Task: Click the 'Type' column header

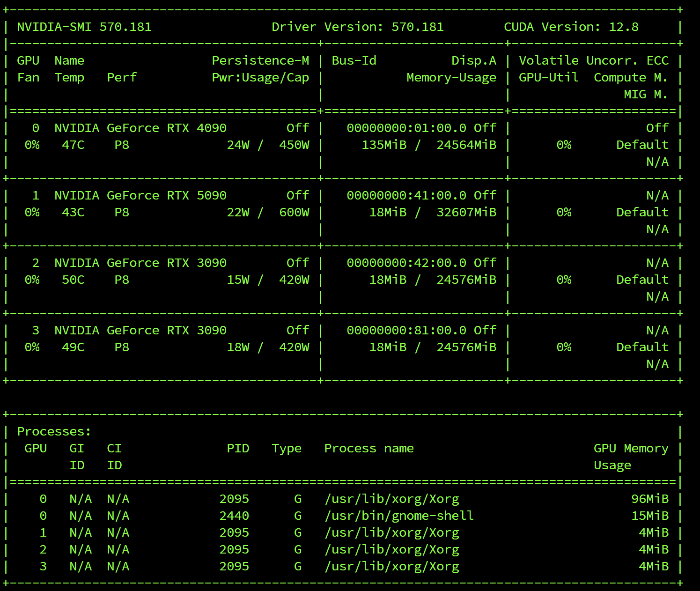Action: point(287,448)
